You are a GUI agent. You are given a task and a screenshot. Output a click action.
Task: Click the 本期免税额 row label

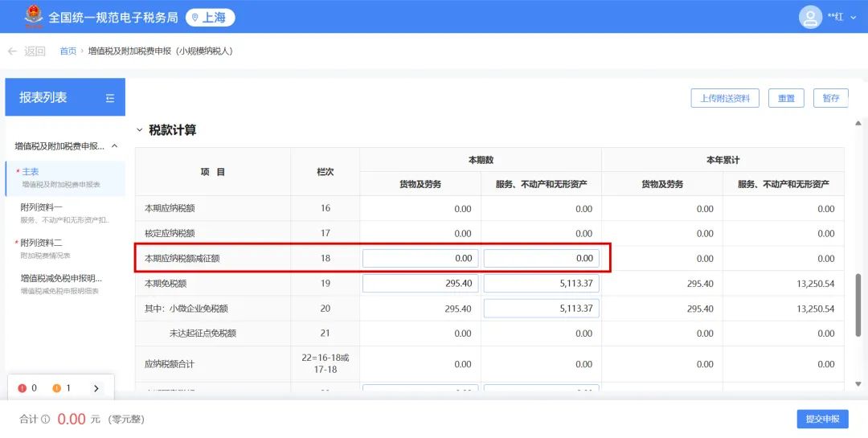coord(166,283)
